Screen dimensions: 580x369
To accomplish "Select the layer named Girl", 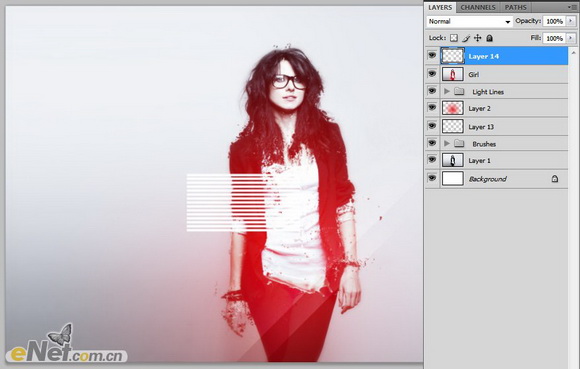I will tap(473, 75).
